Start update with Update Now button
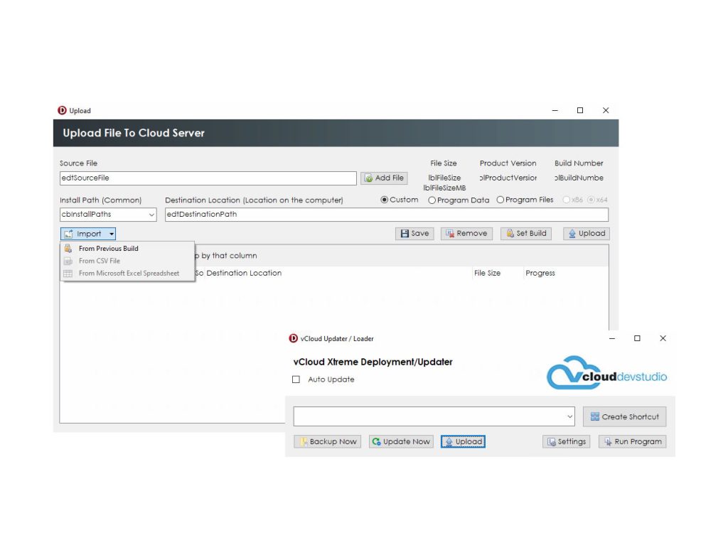 [x=401, y=442]
